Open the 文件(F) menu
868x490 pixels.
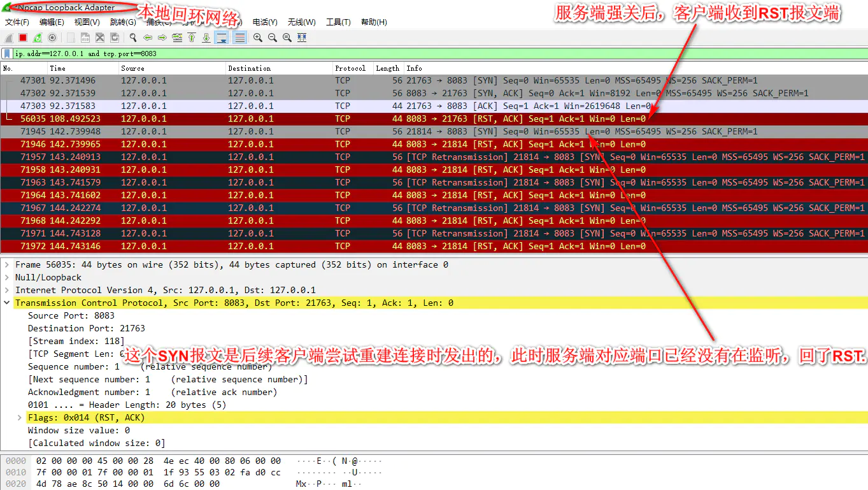(17, 22)
